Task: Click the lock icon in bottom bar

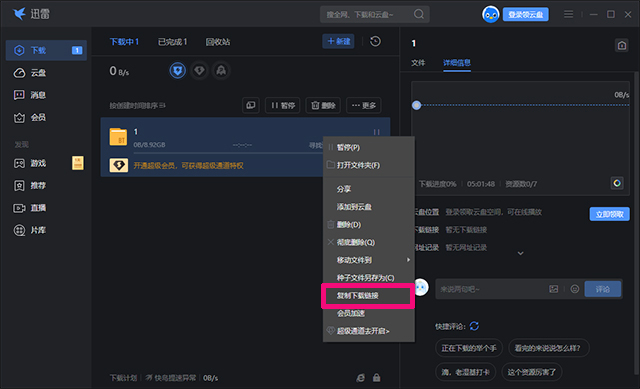Action: 377,378
